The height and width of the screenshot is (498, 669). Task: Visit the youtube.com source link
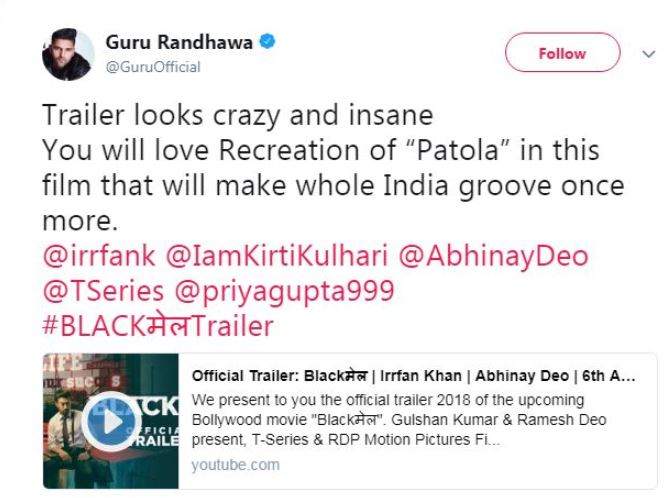point(236,465)
